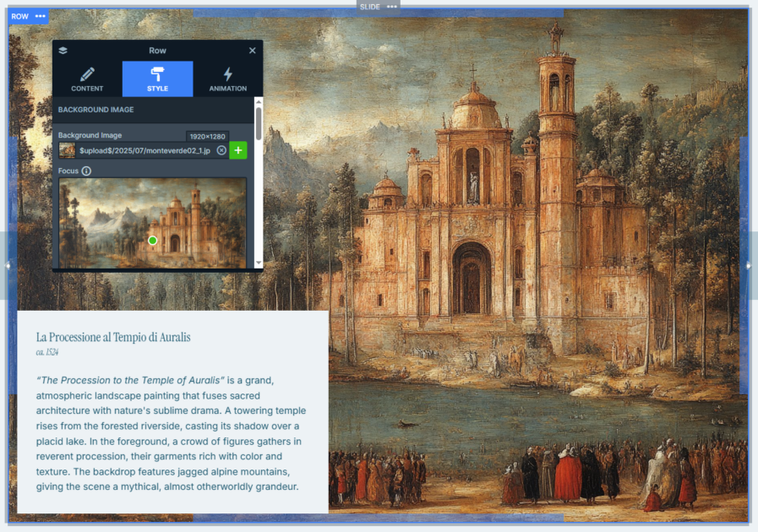
Task: Clear the background image path
Action: [x=221, y=150]
